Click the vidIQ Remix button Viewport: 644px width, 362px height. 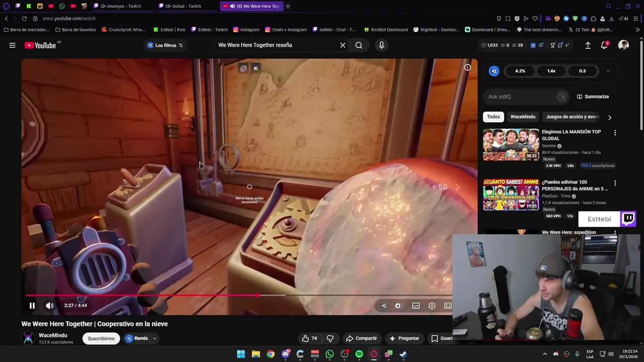click(136, 338)
